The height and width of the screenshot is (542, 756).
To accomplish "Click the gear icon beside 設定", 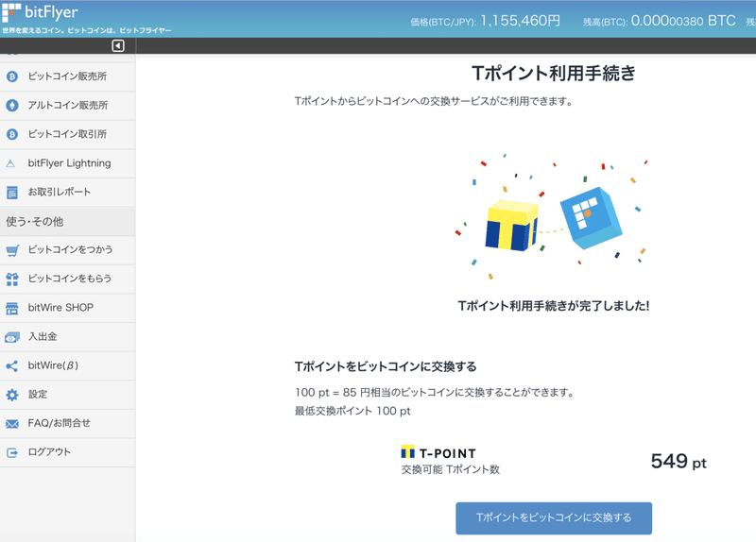I will pyautogui.click(x=12, y=395).
